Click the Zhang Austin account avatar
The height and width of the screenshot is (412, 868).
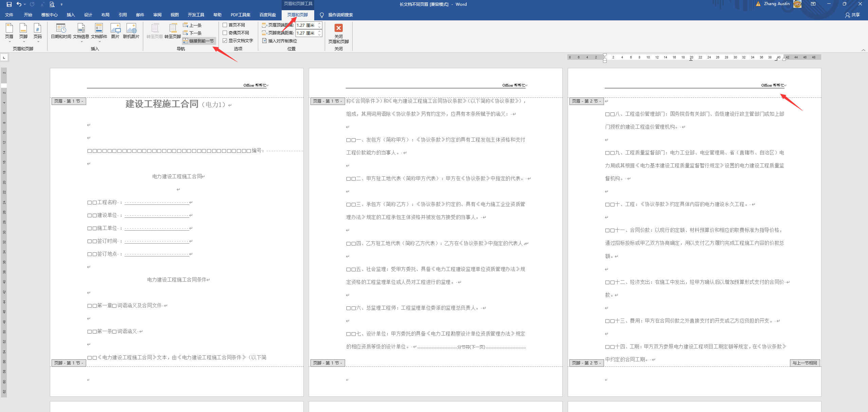pos(797,4)
